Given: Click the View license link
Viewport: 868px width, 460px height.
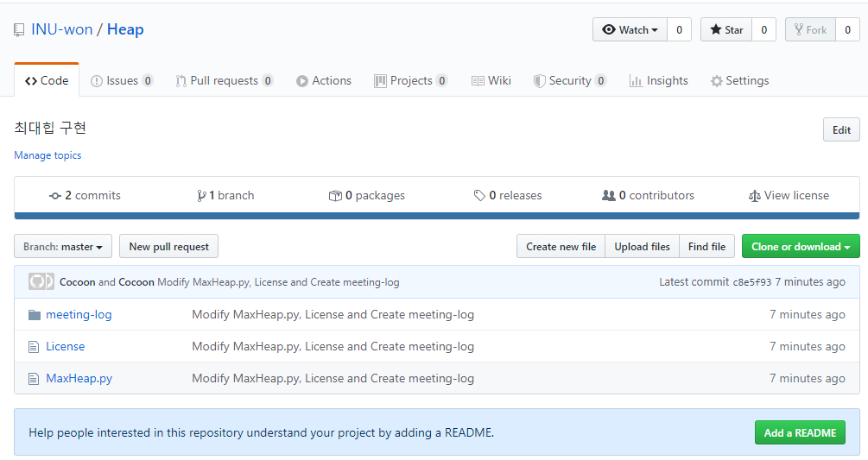Looking at the screenshot, I should (789, 195).
